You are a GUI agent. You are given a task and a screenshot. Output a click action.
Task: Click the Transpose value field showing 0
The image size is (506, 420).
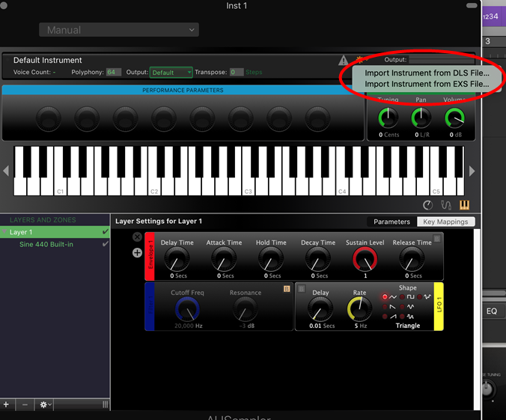coord(237,72)
